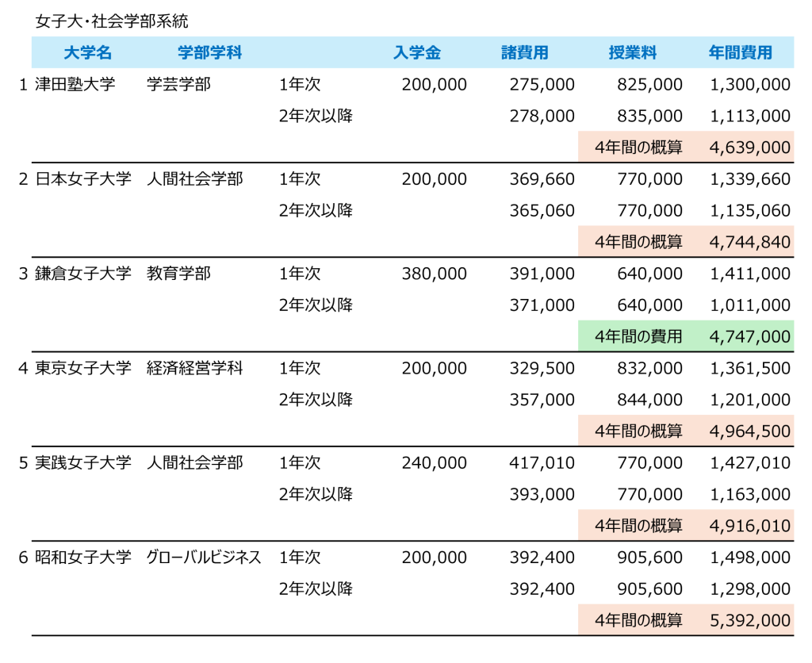Click the 329,500 fees value
812x663 pixels.
pyautogui.click(x=542, y=368)
